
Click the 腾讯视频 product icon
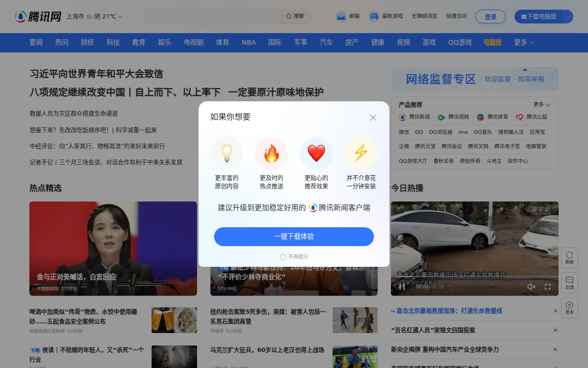[441, 117]
